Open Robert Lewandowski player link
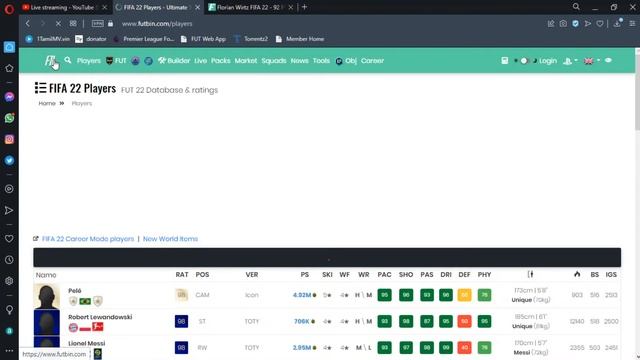 [x=100, y=317]
